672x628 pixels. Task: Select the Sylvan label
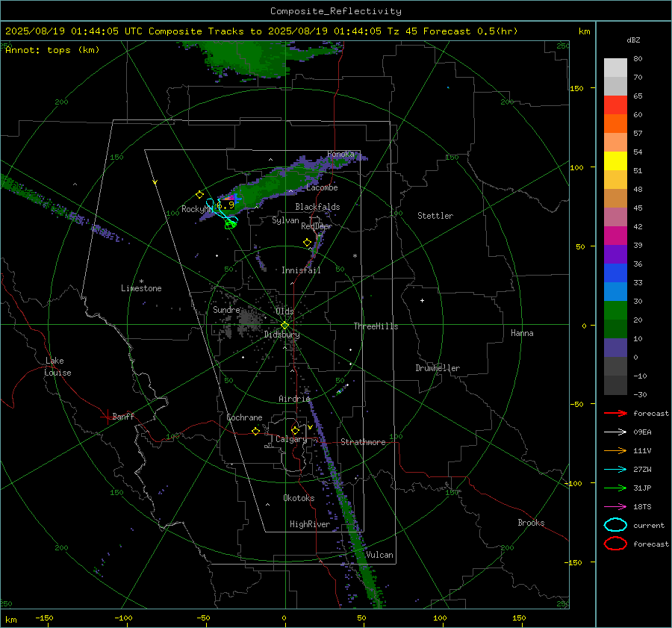click(285, 220)
